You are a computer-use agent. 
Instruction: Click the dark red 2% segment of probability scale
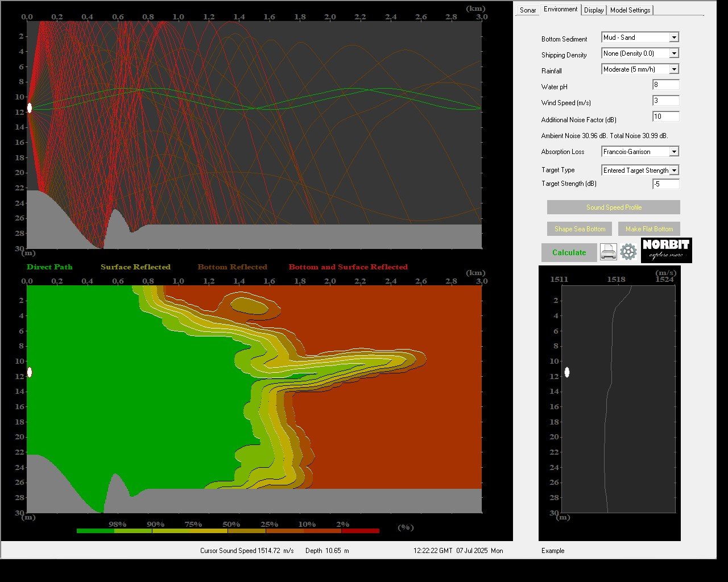tap(361, 531)
